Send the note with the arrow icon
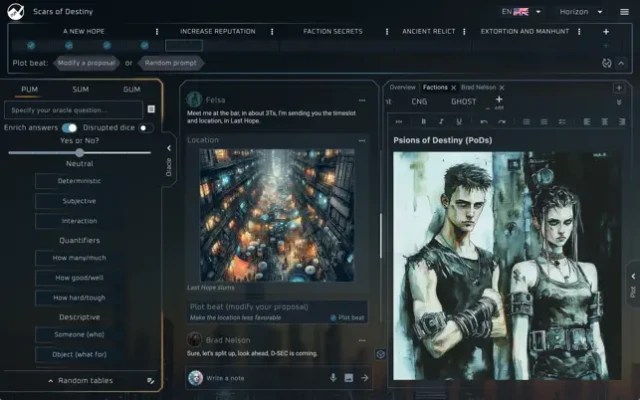The image size is (640, 400). (365, 378)
